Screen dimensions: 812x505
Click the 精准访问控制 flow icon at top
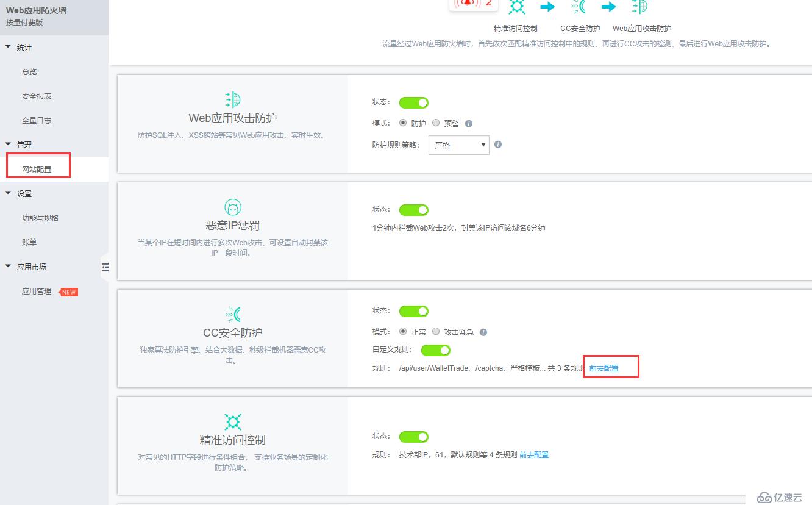[516, 6]
